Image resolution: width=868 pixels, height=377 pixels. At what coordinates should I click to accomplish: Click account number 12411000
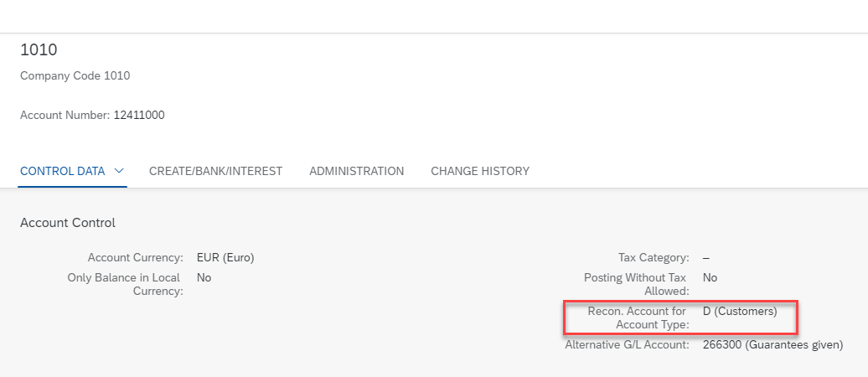click(139, 115)
